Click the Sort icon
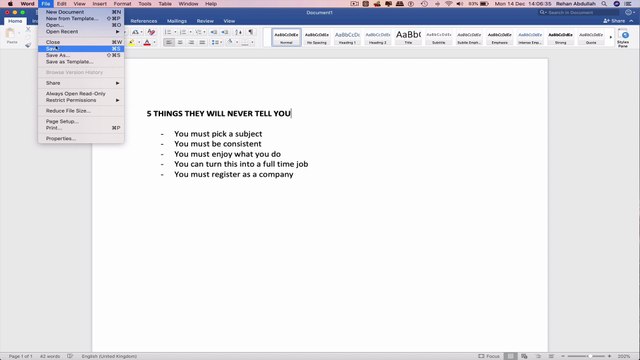The image size is (640, 360). pyautogui.click(x=239, y=32)
